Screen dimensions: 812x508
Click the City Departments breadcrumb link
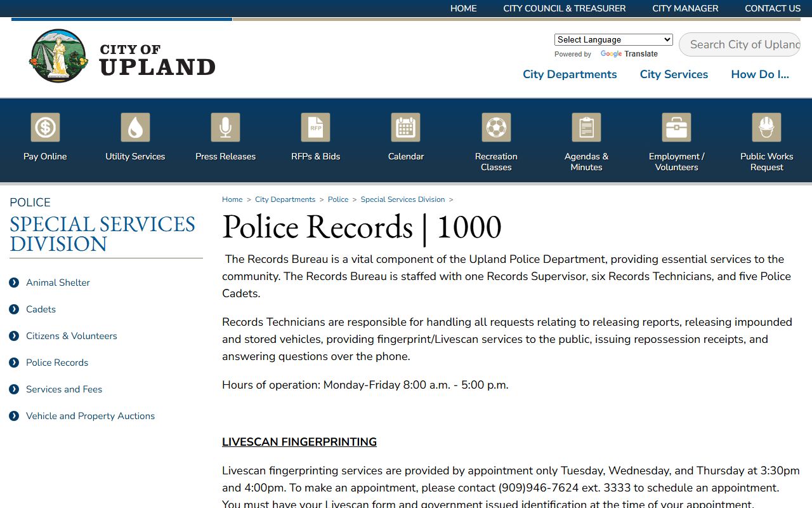tap(285, 199)
